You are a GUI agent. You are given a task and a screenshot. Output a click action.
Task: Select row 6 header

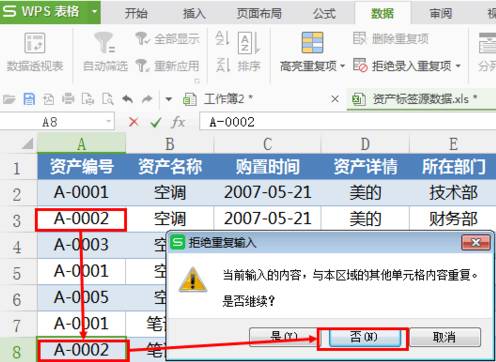(18, 299)
